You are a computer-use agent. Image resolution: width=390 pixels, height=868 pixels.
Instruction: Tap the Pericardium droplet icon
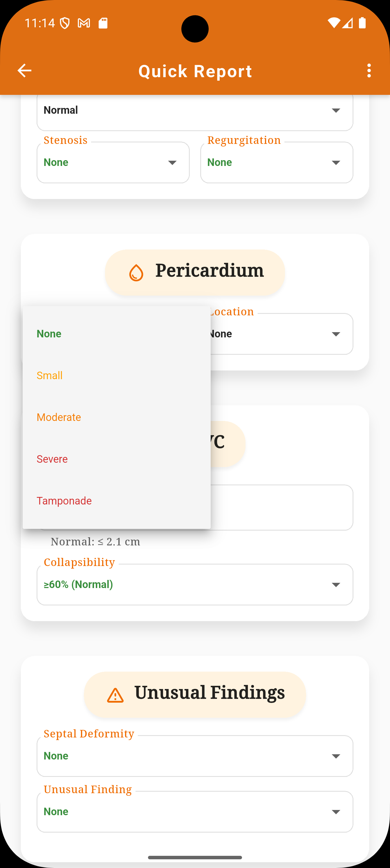(136, 273)
